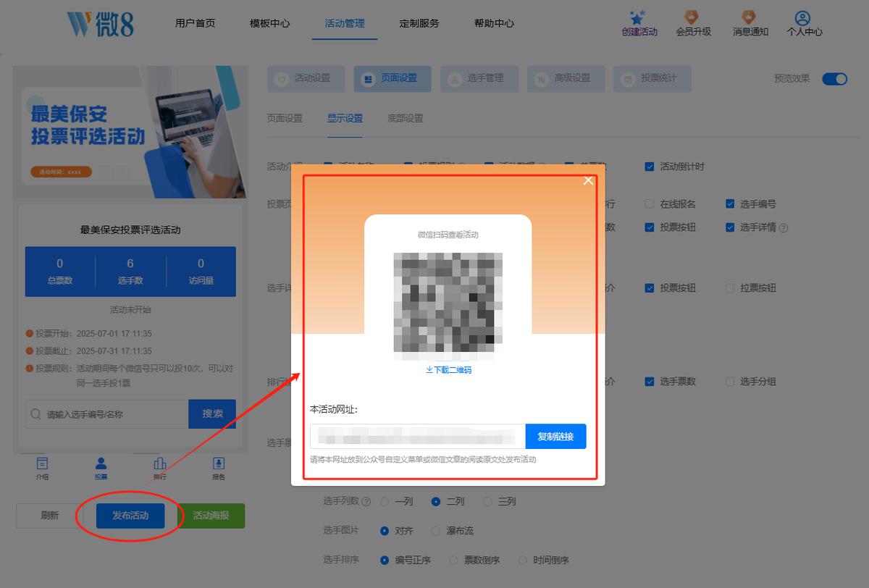This screenshot has height=588, width=869.
Task: Select 三列 for 选手列数
Action: (x=487, y=501)
